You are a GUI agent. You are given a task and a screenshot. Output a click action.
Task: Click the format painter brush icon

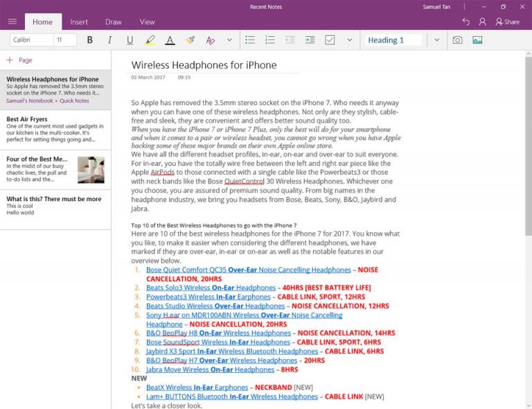[190, 40]
